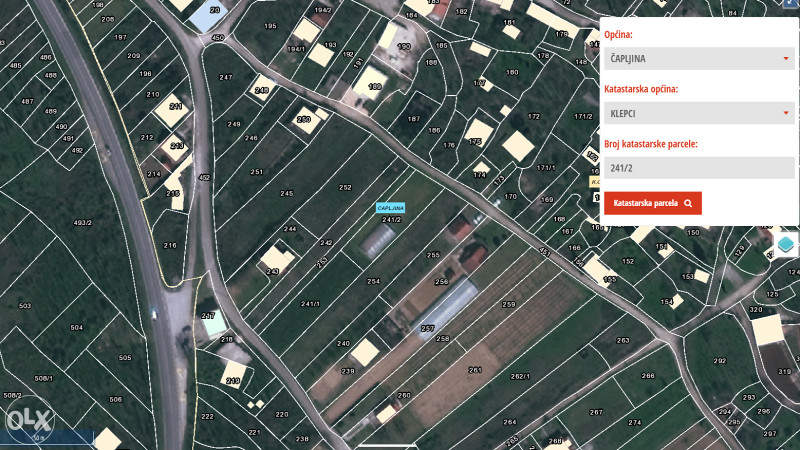
Task: Pick parcel 254 on the map
Action: coord(373,281)
